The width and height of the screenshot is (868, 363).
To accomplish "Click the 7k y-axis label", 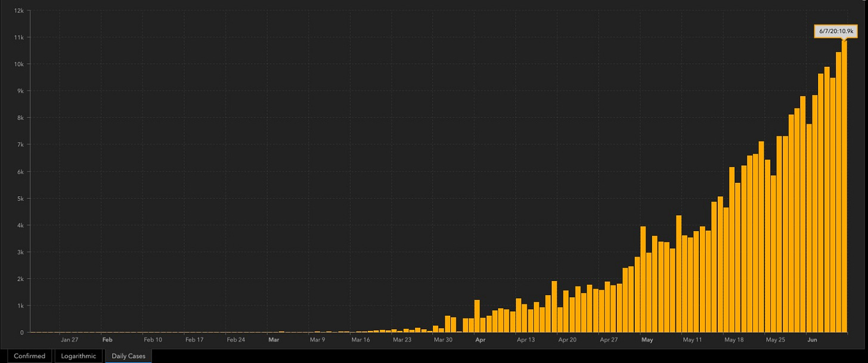I will (x=20, y=144).
